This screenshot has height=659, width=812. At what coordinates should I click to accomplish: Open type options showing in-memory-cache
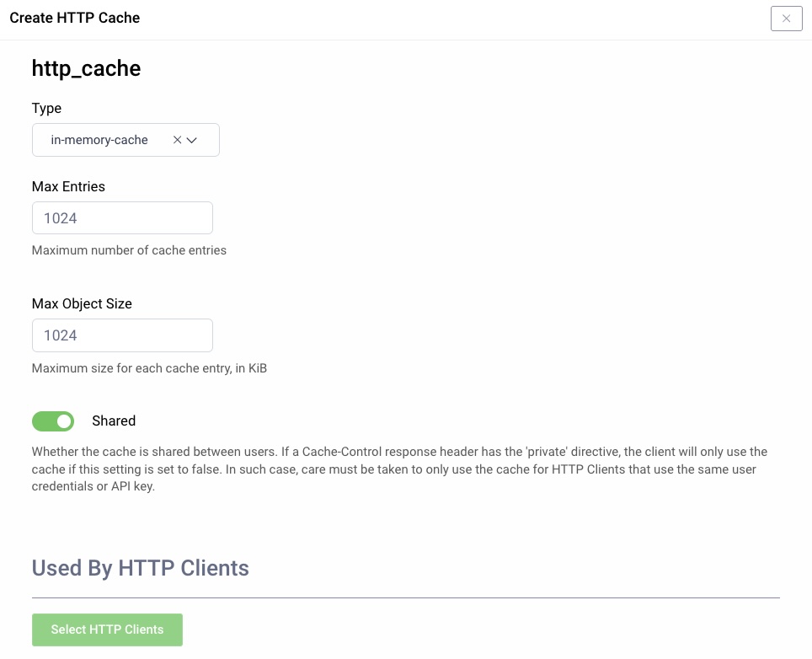(192, 140)
